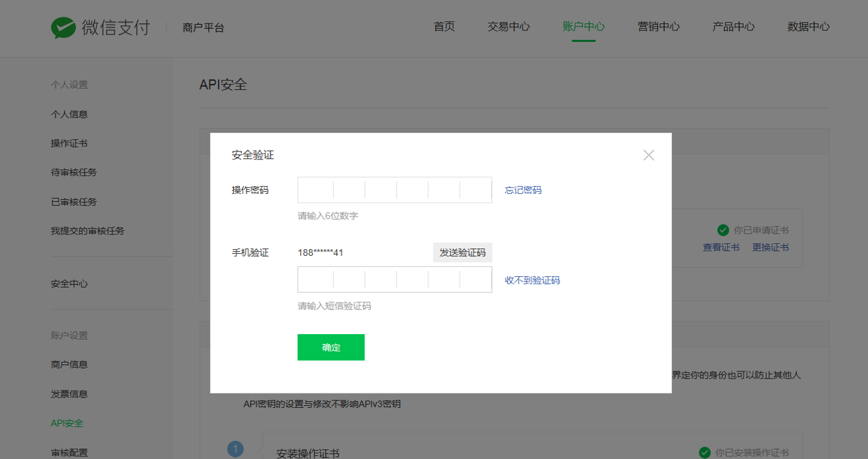Click the green 确定 button

point(331,347)
